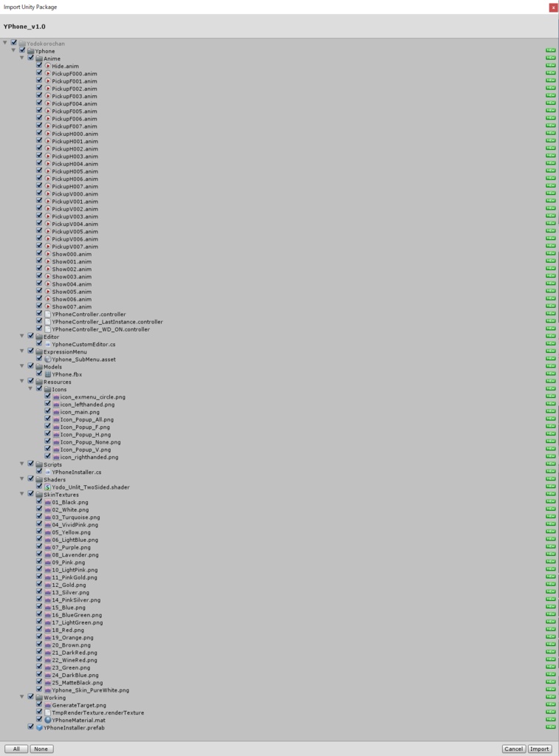Click the YPhoneInstaller.cs script icon
559x756 pixels.
(x=48, y=472)
